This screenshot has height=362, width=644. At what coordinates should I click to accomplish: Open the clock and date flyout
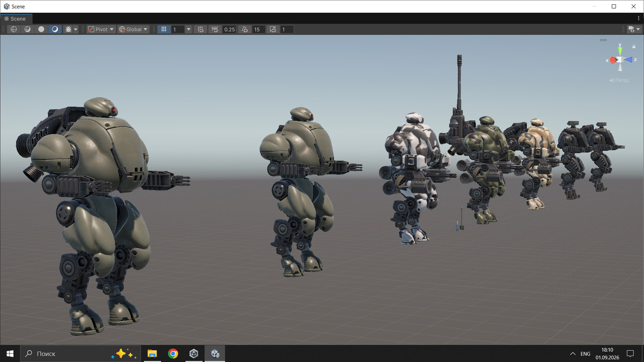pyautogui.click(x=607, y=353)
